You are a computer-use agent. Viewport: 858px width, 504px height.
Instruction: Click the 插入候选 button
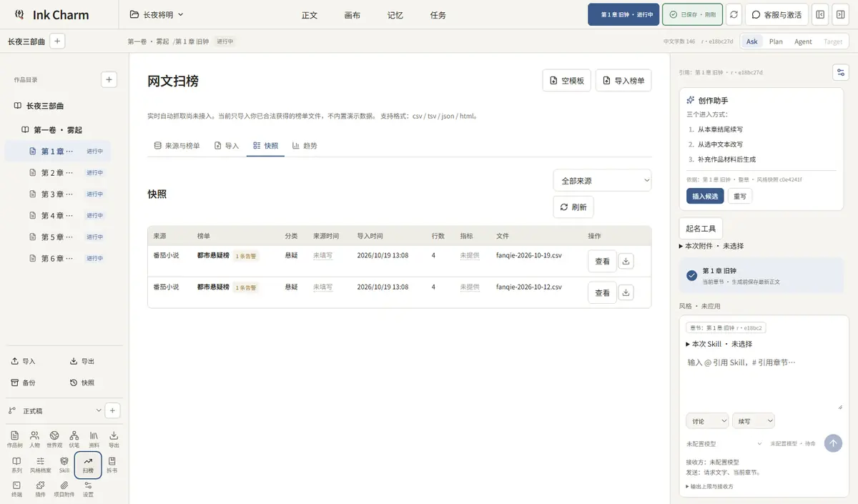point(705,196)
